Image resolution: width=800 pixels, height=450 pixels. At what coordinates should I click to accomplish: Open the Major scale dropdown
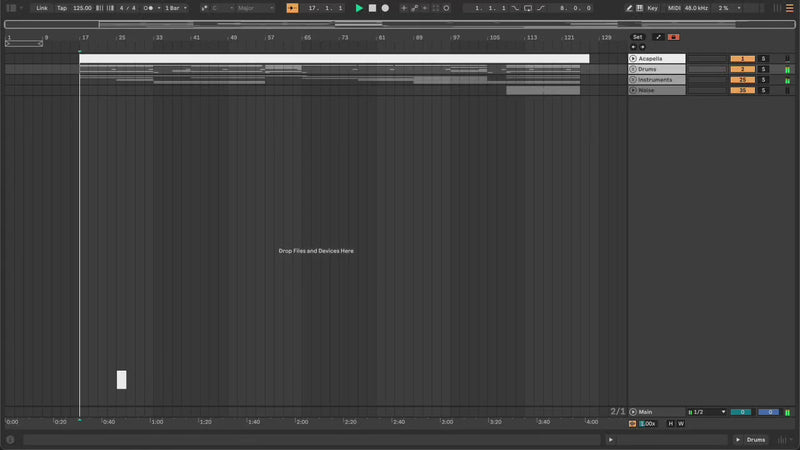[254, 8]
